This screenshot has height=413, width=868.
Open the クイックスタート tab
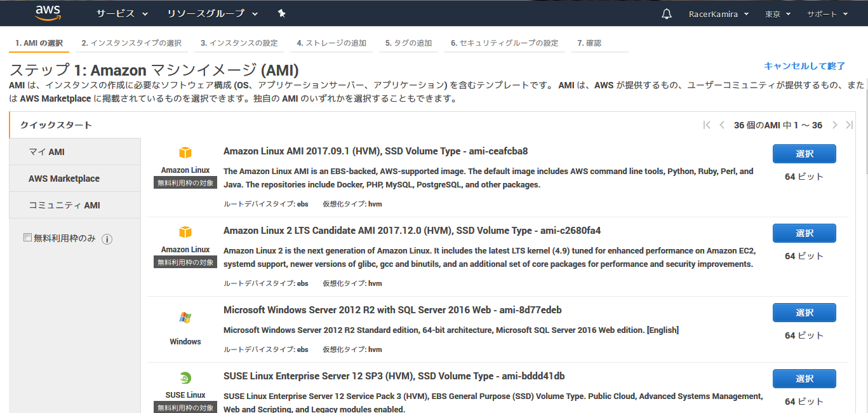tap(75, 125)
